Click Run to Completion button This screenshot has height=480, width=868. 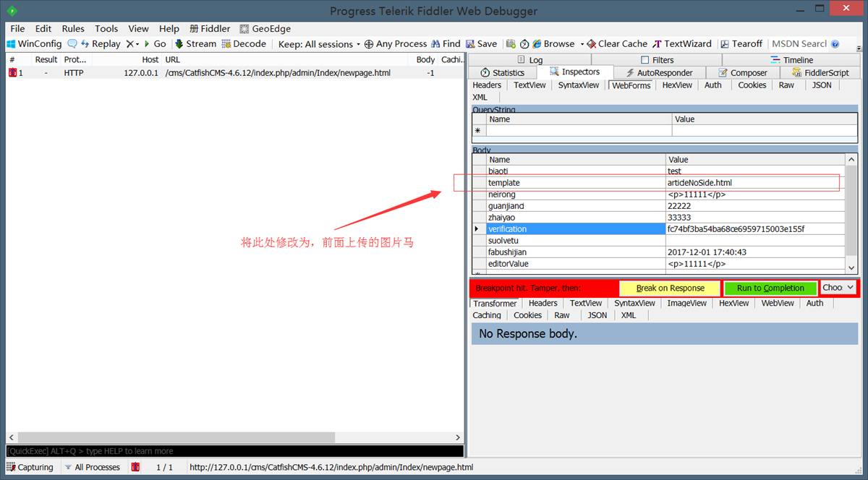click(x=770, y=288)
